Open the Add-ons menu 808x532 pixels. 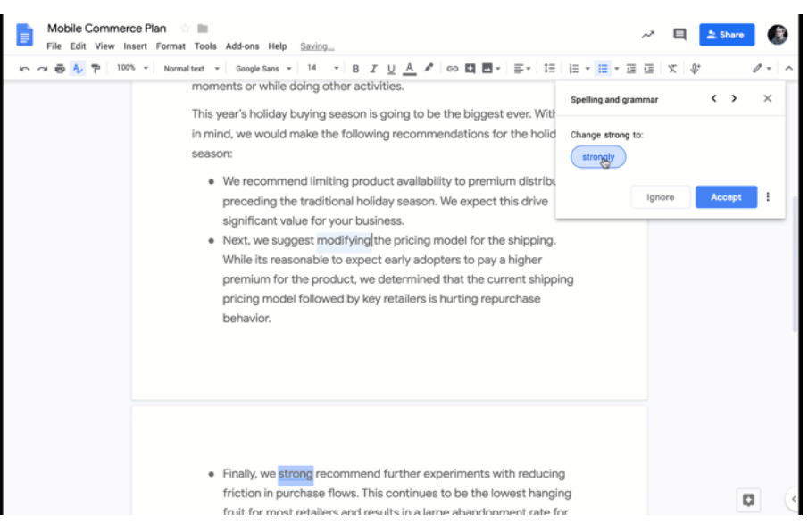click(x=242, y=46)
